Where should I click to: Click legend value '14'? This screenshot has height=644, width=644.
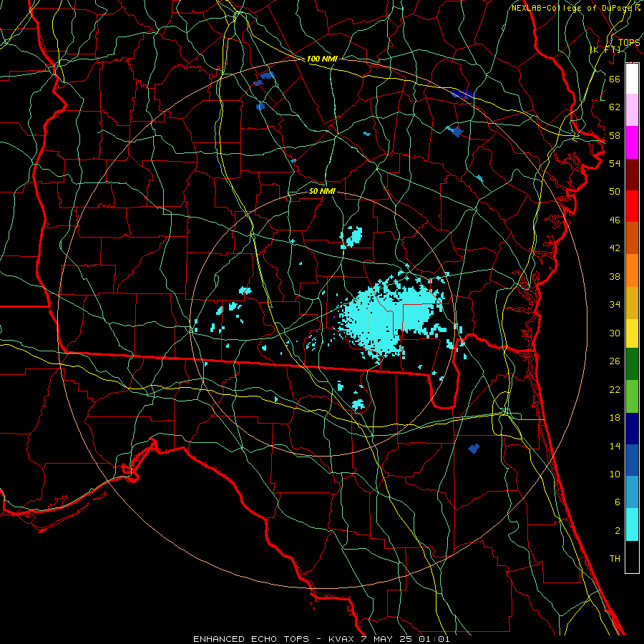[x=615, y=446]
